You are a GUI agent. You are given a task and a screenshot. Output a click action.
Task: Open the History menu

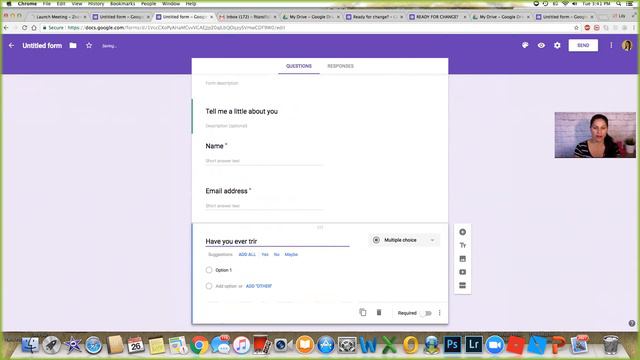pos(96,3)
